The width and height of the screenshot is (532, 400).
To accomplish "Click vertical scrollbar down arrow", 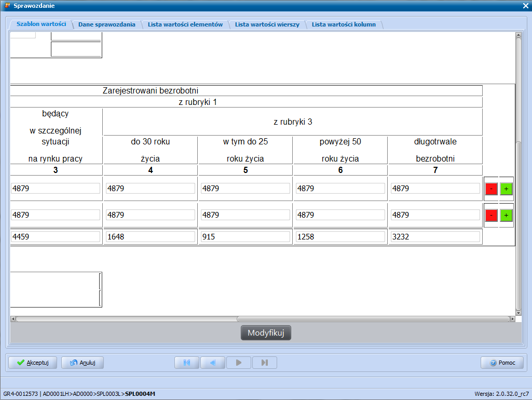I will pos(518,313).
